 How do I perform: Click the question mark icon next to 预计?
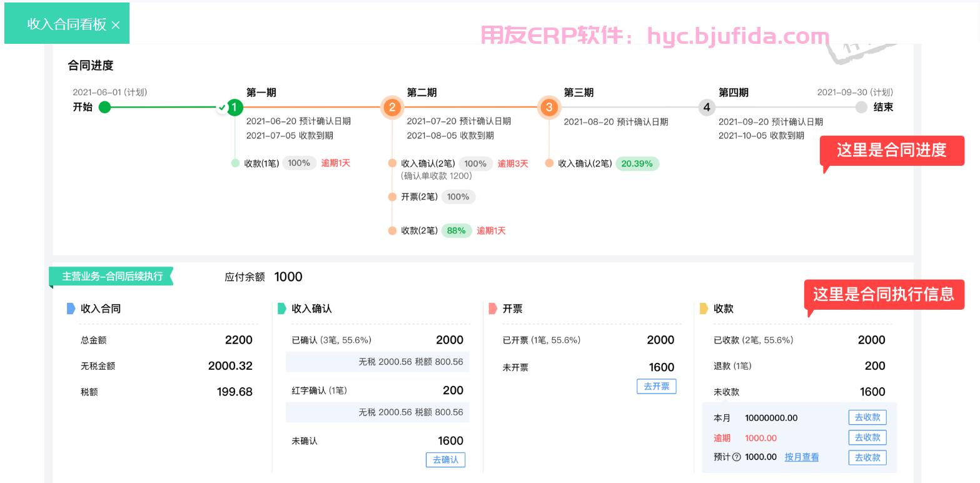[736, 457]
